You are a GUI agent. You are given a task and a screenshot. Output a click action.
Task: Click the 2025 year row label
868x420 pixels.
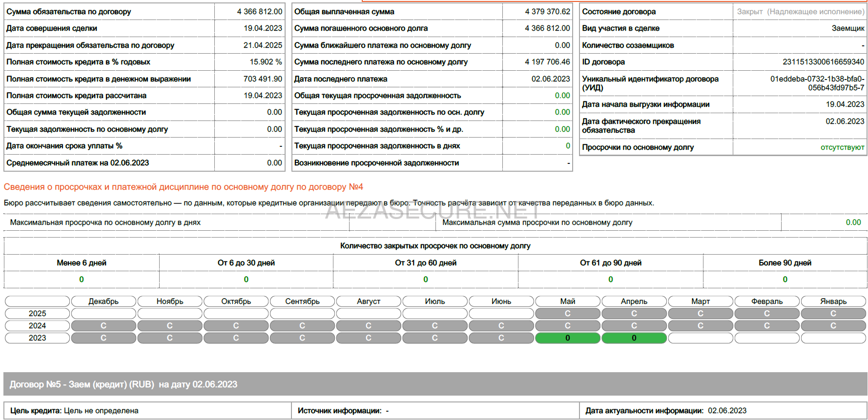pos(38,314)
